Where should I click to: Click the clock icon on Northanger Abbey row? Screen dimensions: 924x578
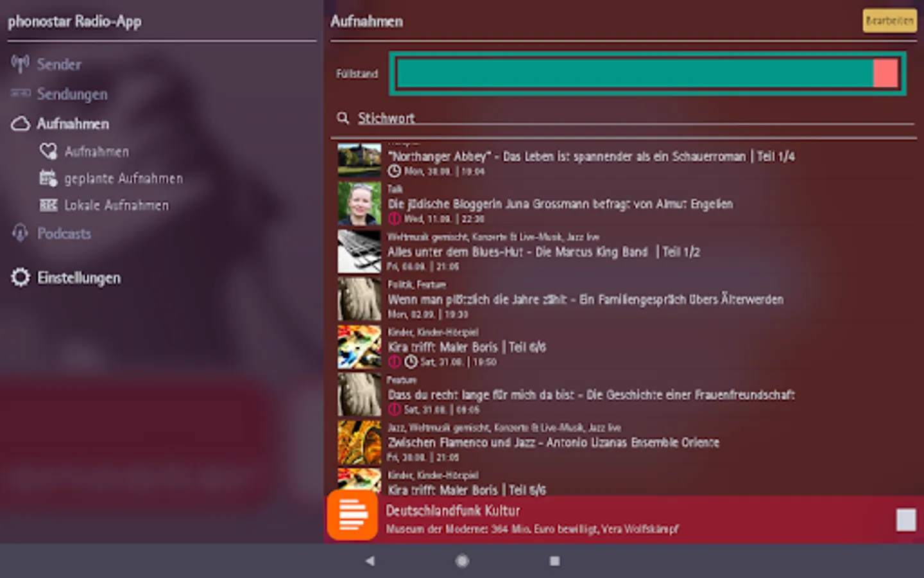[394, 171]
